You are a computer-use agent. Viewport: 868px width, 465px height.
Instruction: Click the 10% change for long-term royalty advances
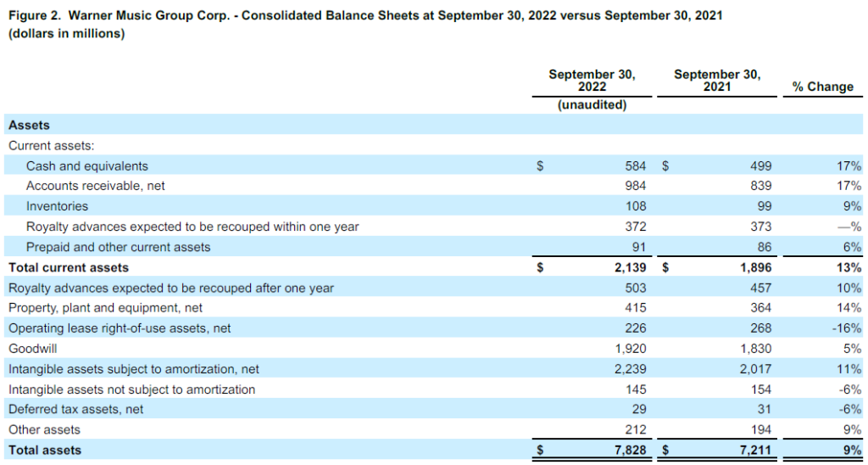tap(851, 289)
